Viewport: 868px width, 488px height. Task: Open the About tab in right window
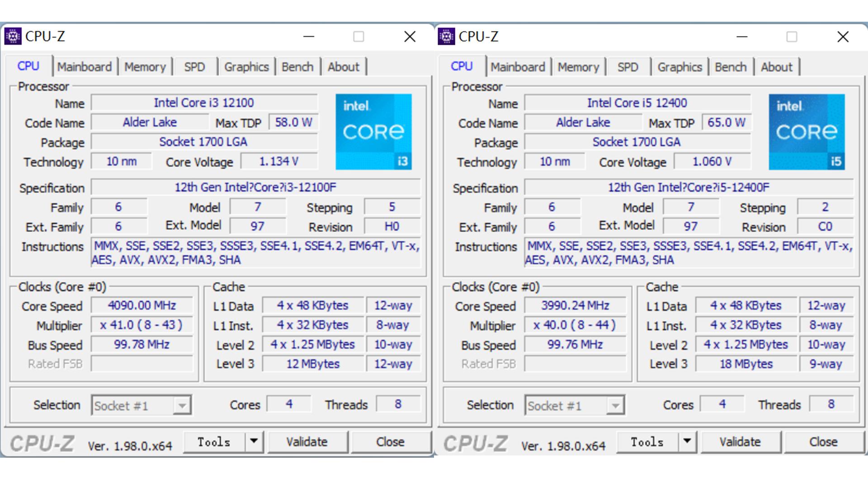point(776,67)
